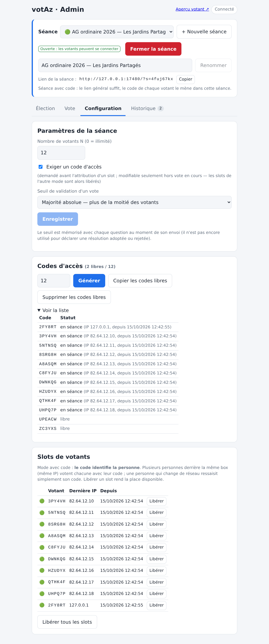This screenshot has width=269, height=644.
Task: Click the green status dot for 2FY8RT slot
Action: click(42, 605)
